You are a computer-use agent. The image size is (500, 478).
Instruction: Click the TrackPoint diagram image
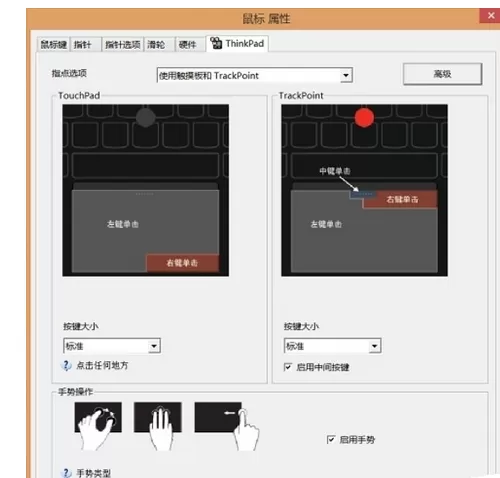[x=364, y=190]
